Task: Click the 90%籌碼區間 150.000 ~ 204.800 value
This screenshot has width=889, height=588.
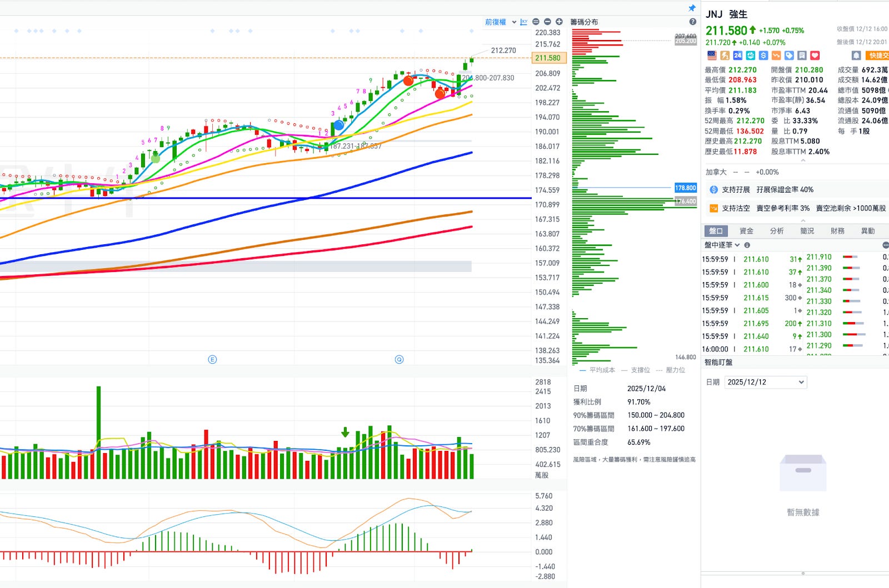Action: (656, 415)
